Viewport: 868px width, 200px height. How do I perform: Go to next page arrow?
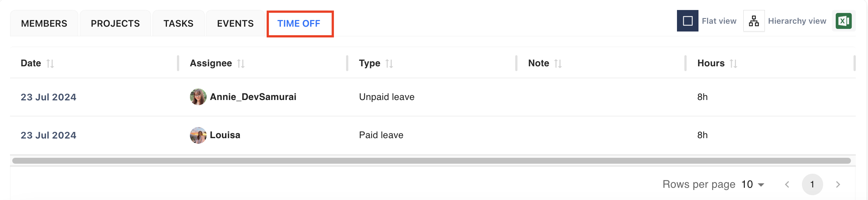coord(838,184)
